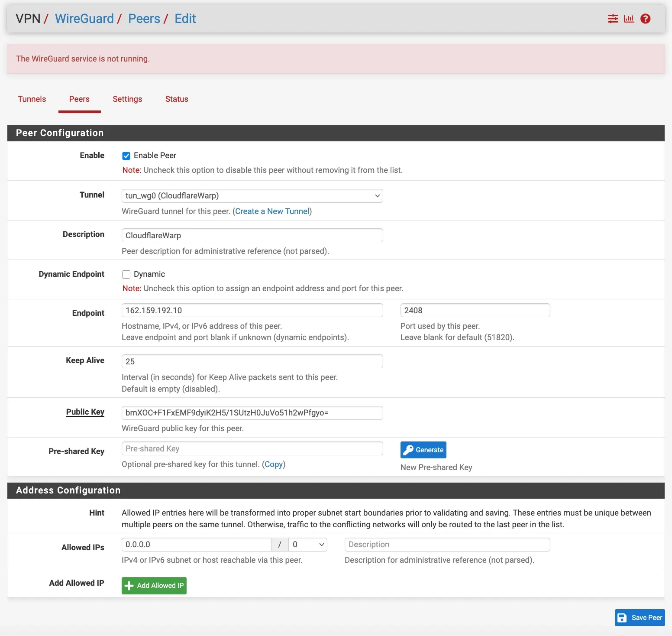
Task: Switch to the Tunnels tab
Action: click(32, 99)
